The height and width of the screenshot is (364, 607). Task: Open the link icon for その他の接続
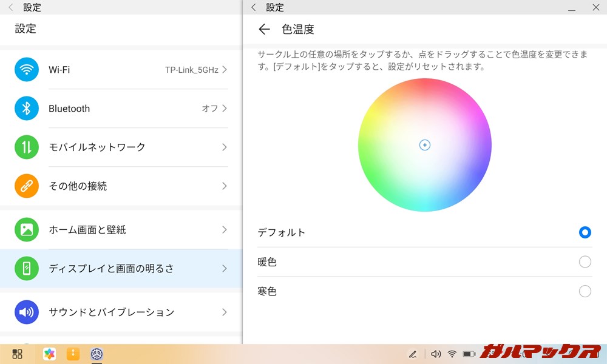tap(27, 186)
